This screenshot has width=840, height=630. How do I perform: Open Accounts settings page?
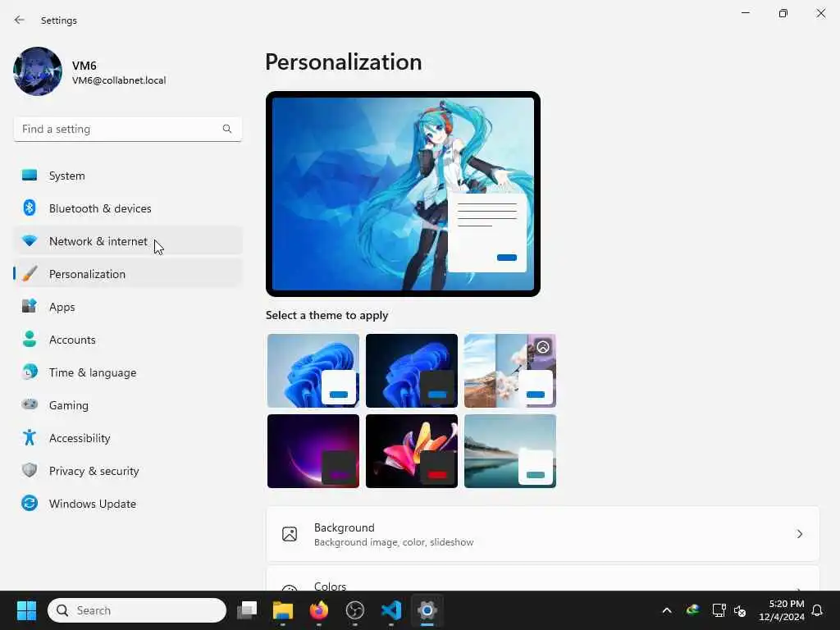127,339
